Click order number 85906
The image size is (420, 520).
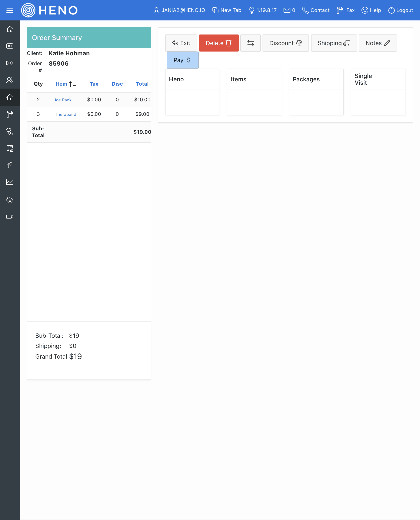click(x=59, y=63)
